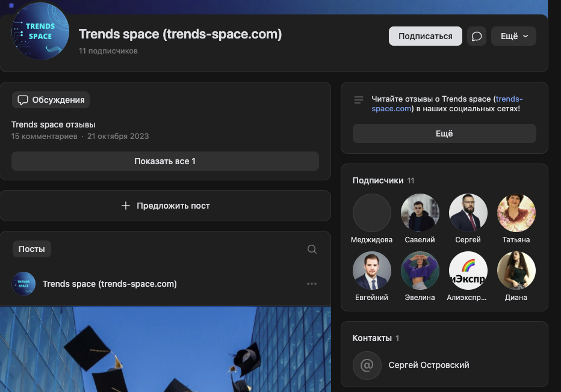Select the Посты tab
Screen dimensions: 561x392
[32, 249]
